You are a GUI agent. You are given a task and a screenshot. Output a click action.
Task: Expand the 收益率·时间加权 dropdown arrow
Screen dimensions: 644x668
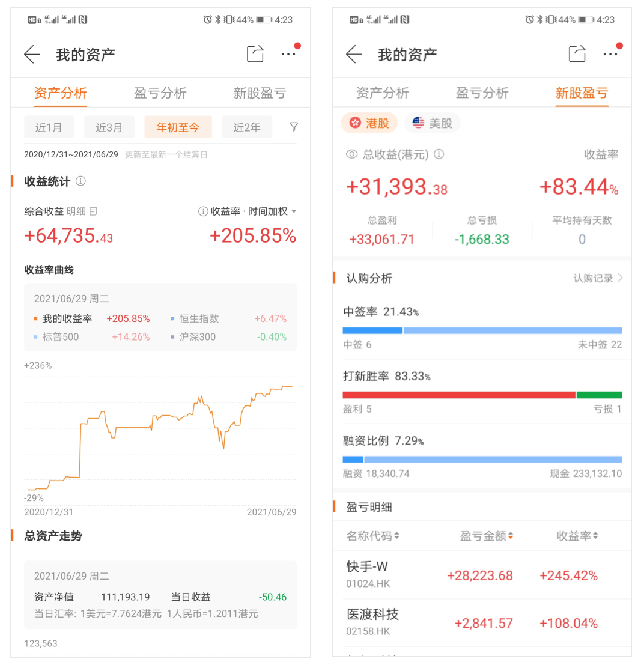(294, 211)
